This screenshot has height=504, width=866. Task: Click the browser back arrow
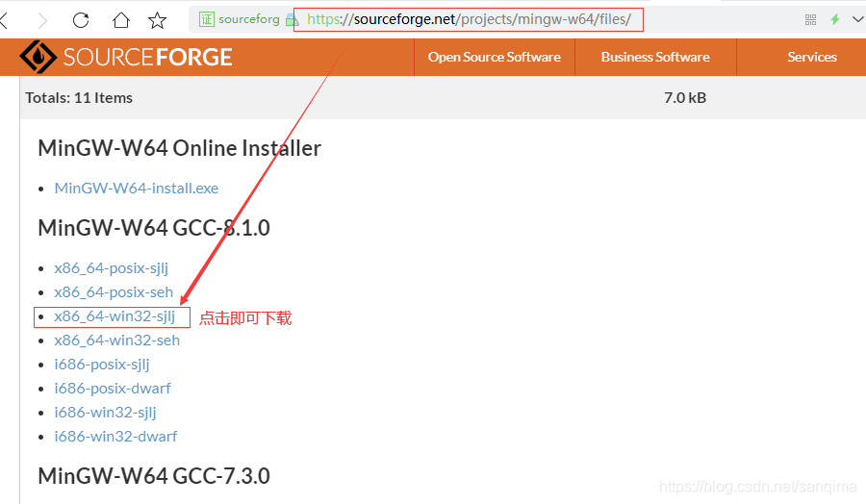pyautogui.click(x=4, y=20)
